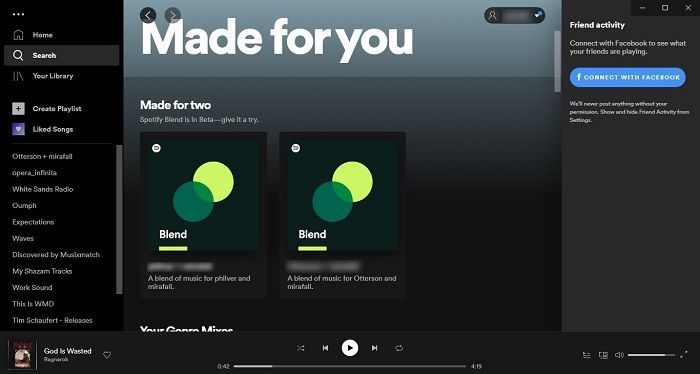Click the Home house icon
The width and height of the screenshot is (700, 374).
[x=18, y=35]
